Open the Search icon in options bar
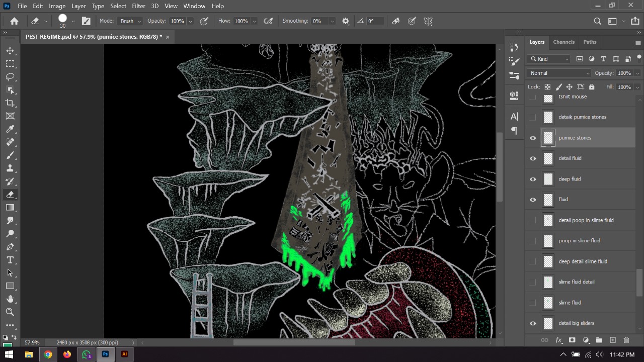 [x=598, y=21]
